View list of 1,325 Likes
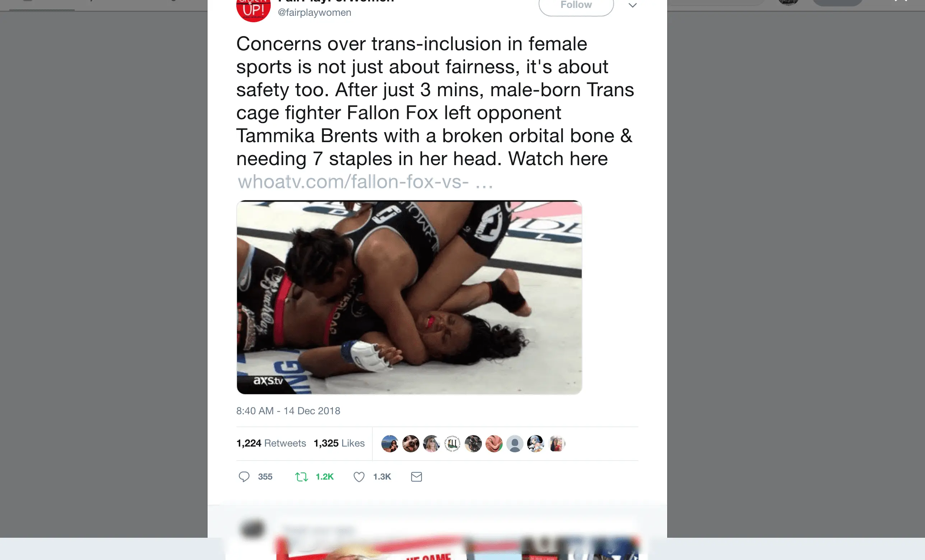 click(x=339, y=443)
